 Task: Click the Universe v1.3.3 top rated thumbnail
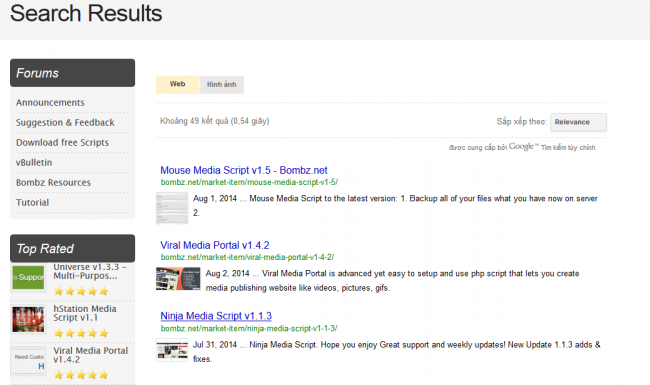point(28,277)
